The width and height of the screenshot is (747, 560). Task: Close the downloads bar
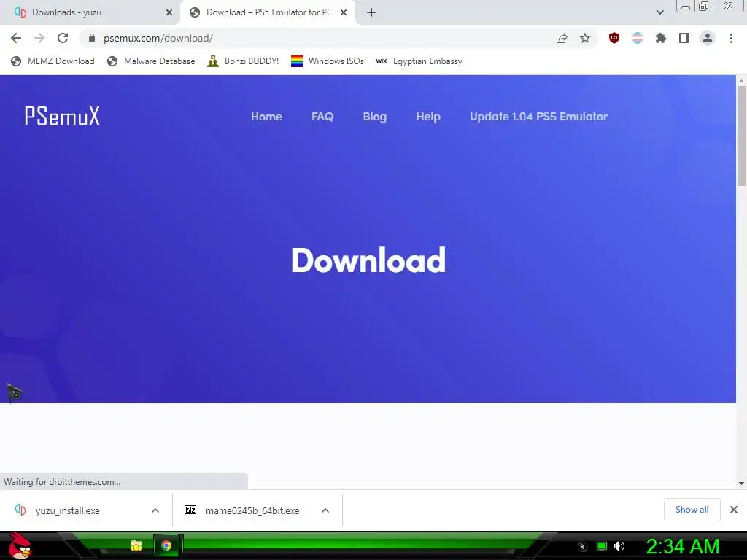(734, 510)
